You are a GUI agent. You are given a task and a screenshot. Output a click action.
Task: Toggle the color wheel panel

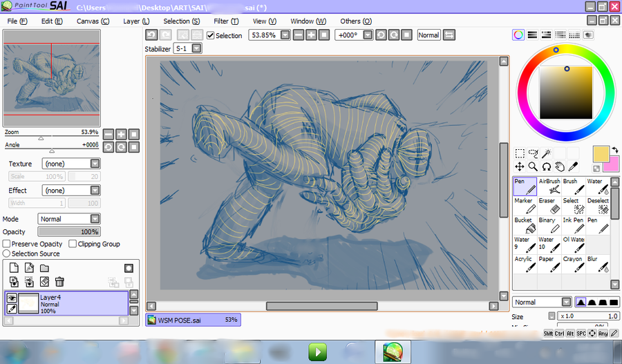(x=518, y=35)
